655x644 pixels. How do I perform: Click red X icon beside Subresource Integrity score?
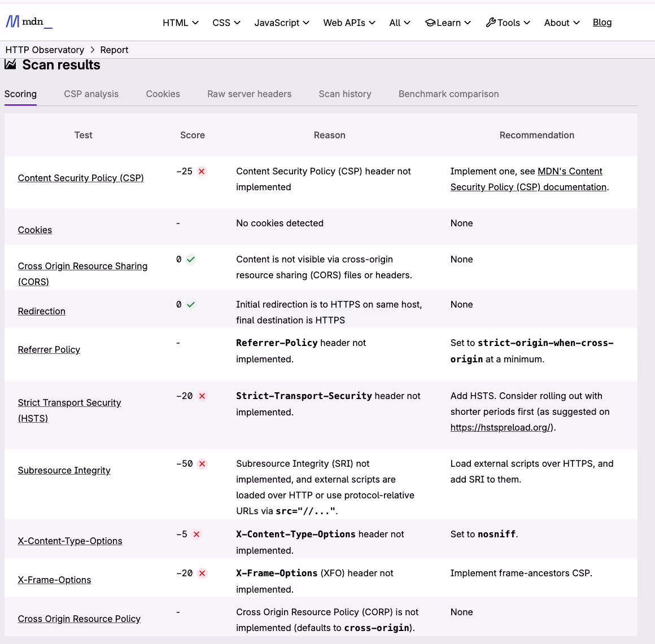tap(202, 464)
